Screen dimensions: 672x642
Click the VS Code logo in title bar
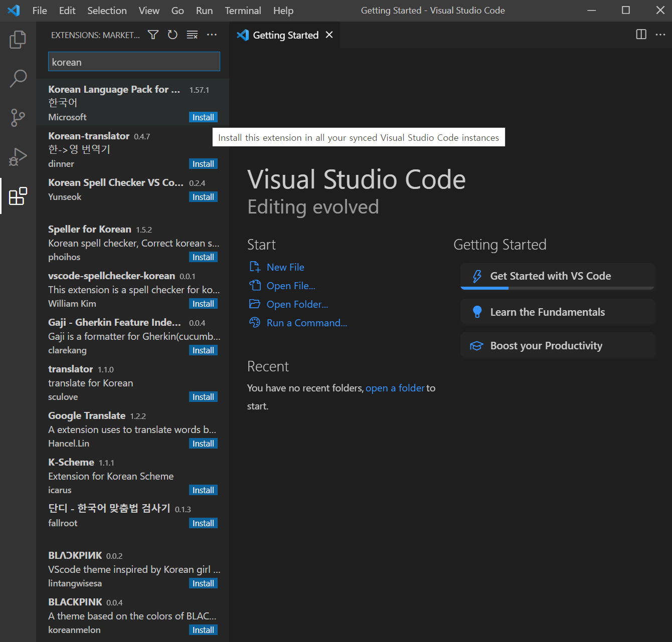(x=14, y=10)
